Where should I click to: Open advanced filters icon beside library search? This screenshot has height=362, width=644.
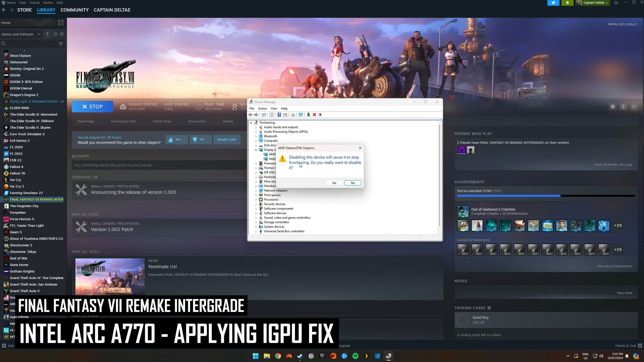(61, 43)
